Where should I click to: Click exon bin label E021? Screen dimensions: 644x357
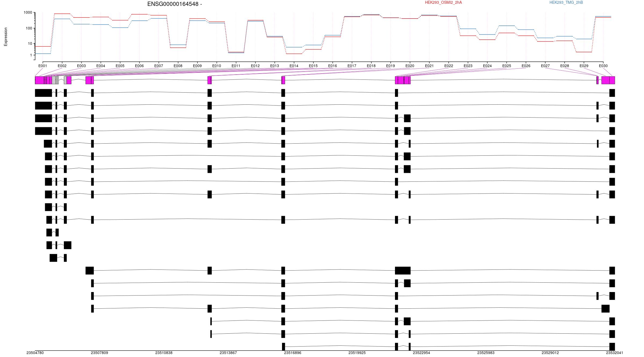click(x=429, y=66)
